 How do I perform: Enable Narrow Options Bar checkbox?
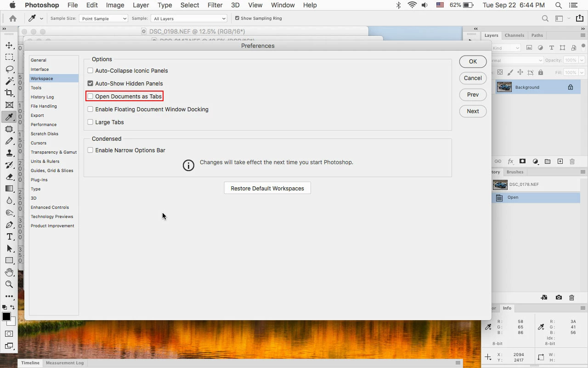(90, 150)
